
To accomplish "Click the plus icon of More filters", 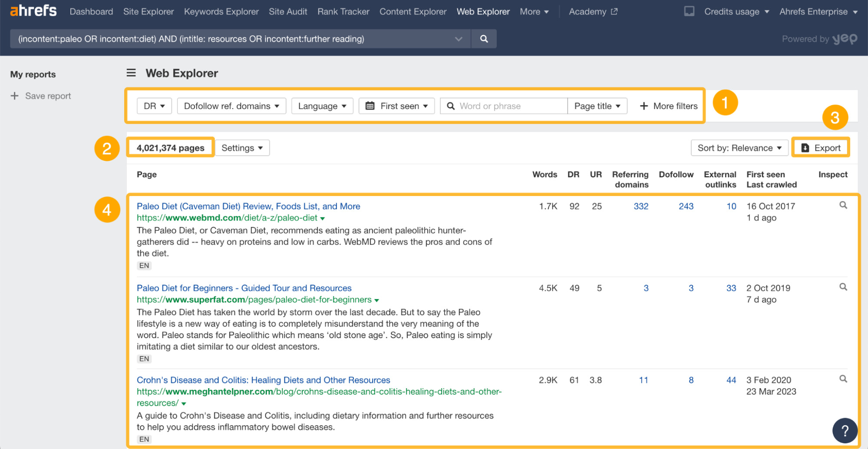I will [644, 106].
